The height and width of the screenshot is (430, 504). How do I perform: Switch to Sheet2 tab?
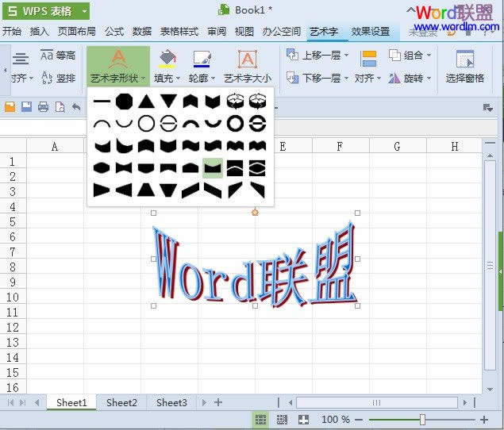point(121,403)
